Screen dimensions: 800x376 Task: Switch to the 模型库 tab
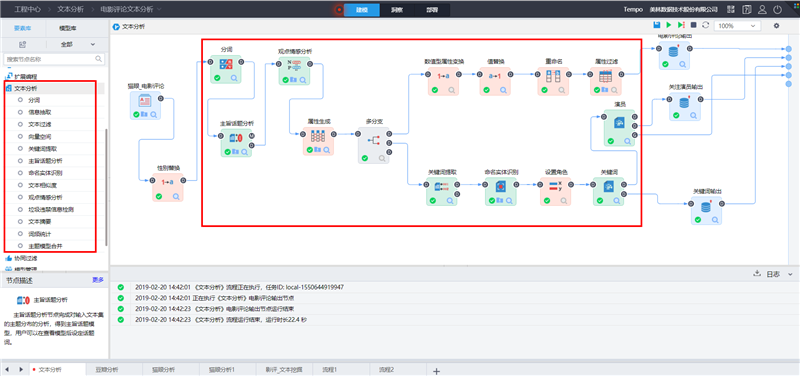[x=68, y=28]
